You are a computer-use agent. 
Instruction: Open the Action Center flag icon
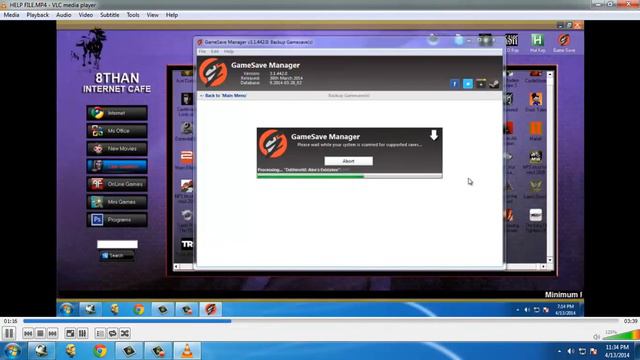click(594, 351)
